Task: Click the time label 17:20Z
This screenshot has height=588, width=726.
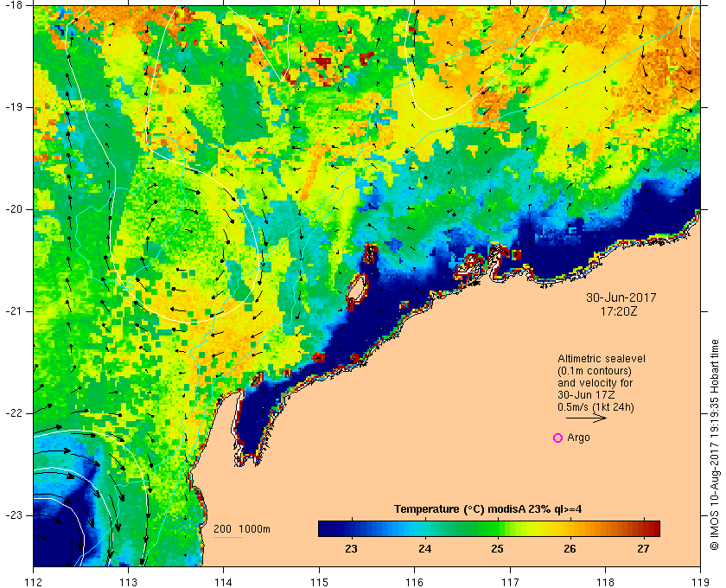Action: tap(619, 312)
